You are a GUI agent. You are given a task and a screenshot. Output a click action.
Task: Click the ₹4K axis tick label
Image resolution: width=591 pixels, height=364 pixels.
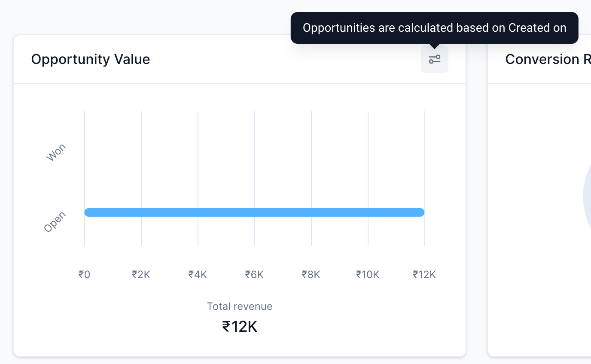tap(198, 274)
